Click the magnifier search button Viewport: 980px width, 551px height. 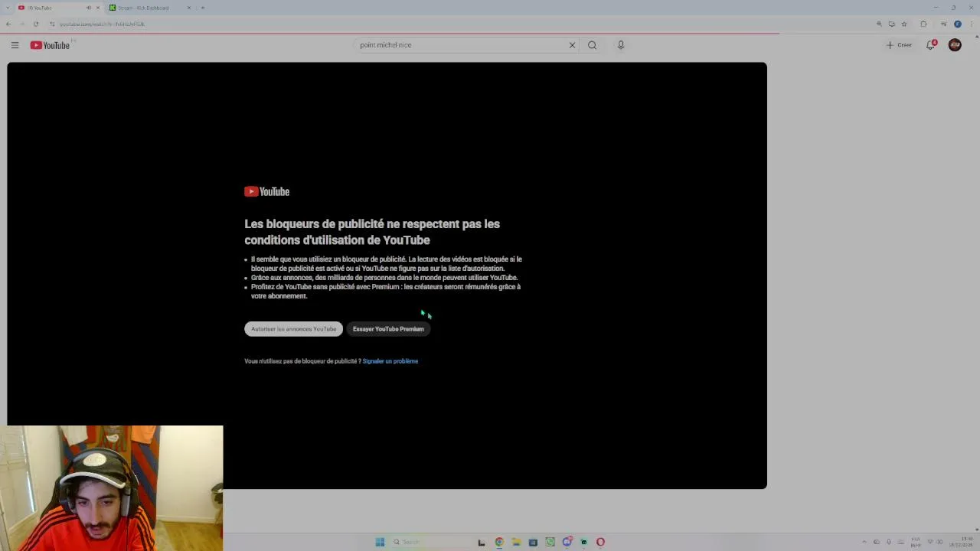pos(592,45)
